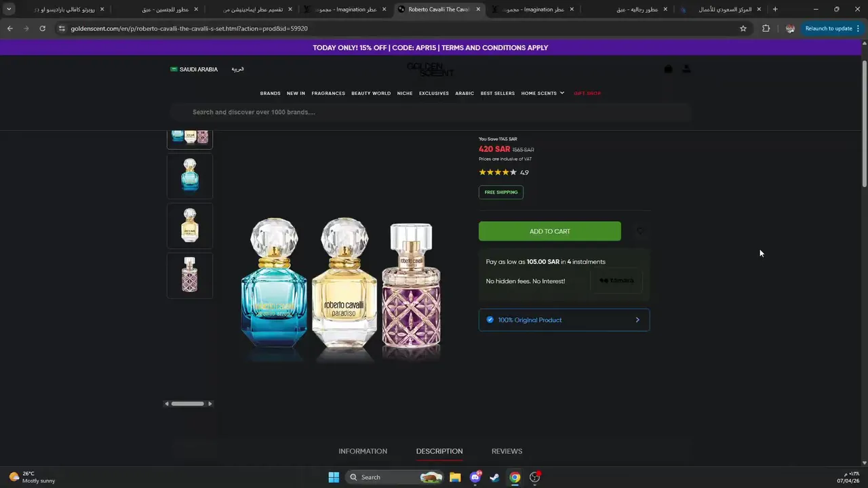This screenshot has height=488, width=868.
Task: Click the Free Shipping badge
Action: pyautogui.click(x=501, y=192)
